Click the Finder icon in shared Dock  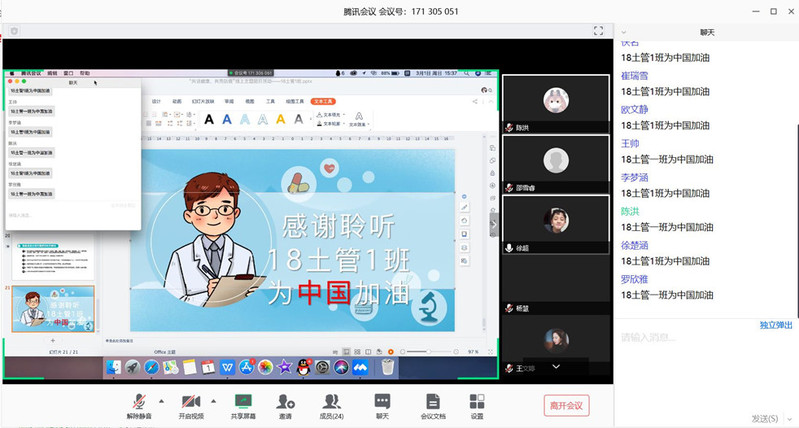coord(114,369)
